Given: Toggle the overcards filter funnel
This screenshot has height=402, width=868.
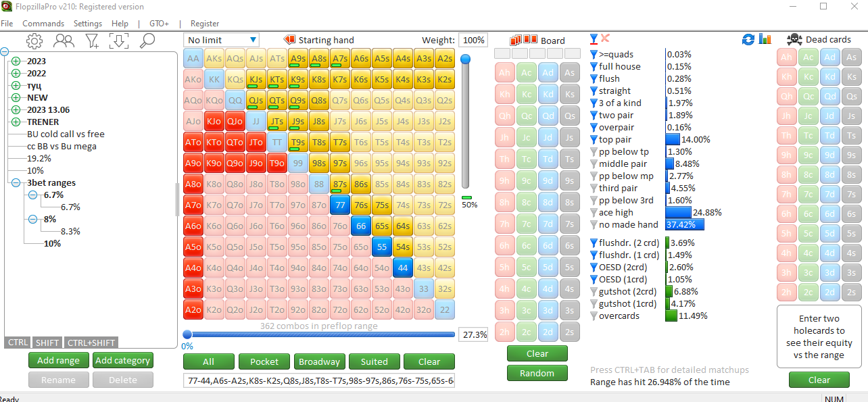Looking at the screenshot, I should coord(594,316).
